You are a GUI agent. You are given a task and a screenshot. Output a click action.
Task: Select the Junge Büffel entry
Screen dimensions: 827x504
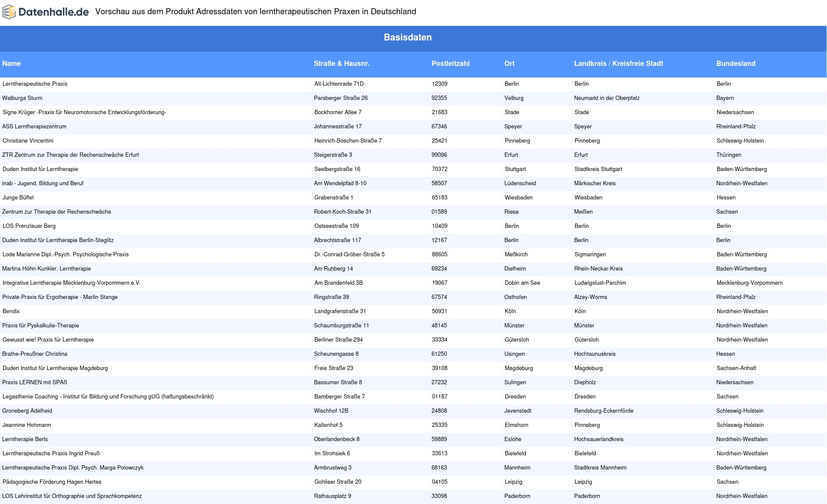click(x=18, y=198)
